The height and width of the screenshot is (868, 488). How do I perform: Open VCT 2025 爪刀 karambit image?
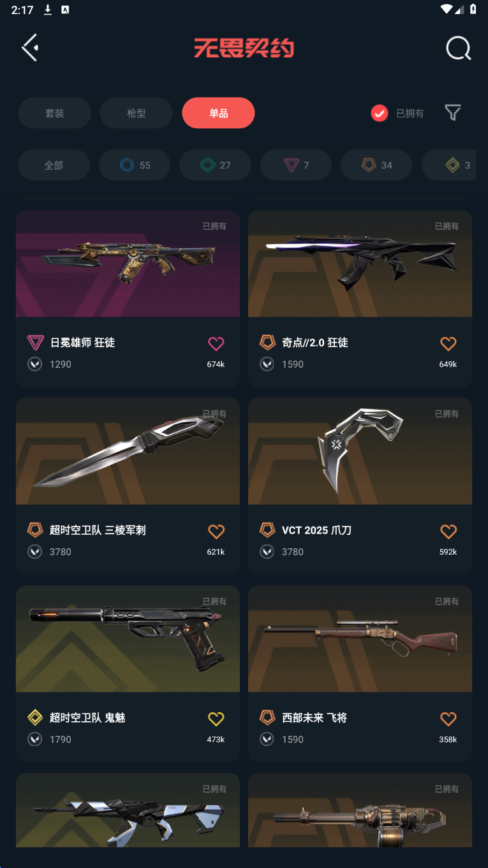pos(360,451)
